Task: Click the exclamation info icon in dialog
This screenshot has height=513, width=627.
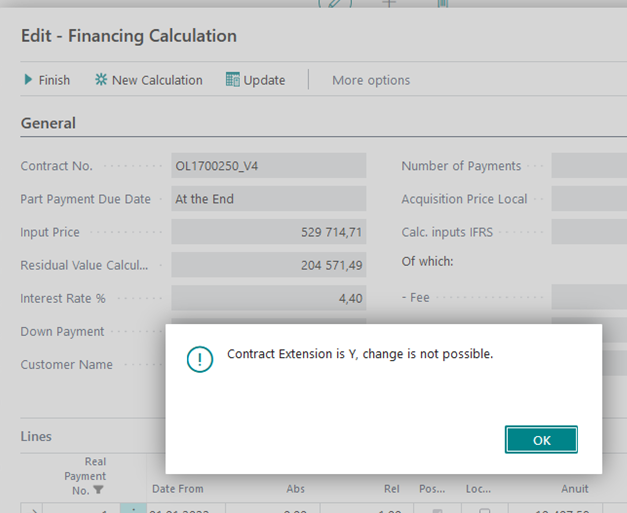Action: pyautogui.click(x=201, y=360)
